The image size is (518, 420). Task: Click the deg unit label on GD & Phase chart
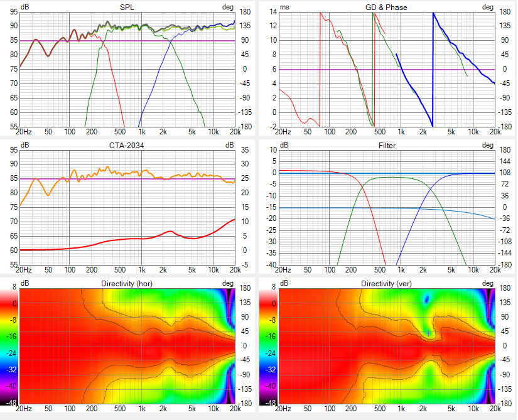click(488, 7)
